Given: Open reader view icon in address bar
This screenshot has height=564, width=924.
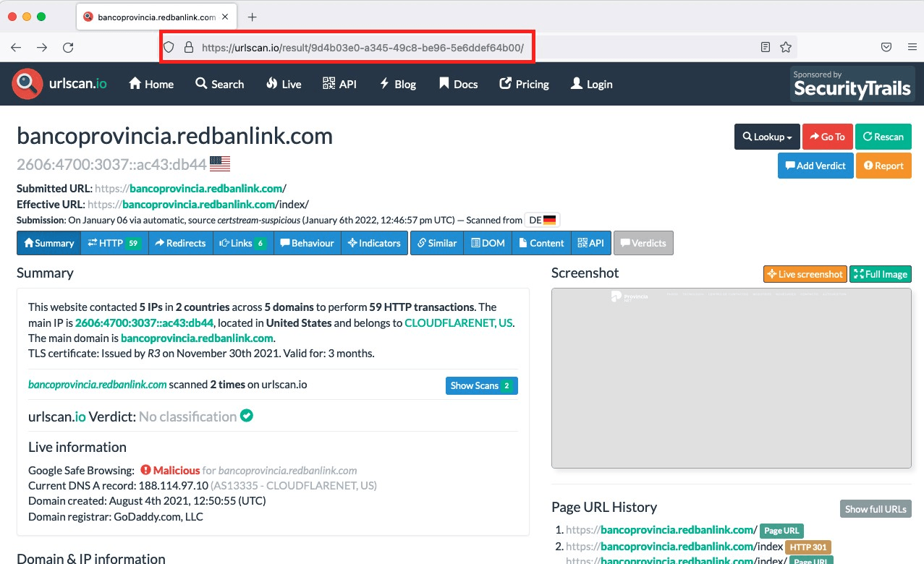Looking at the screenshot, I should coord(766,48).
